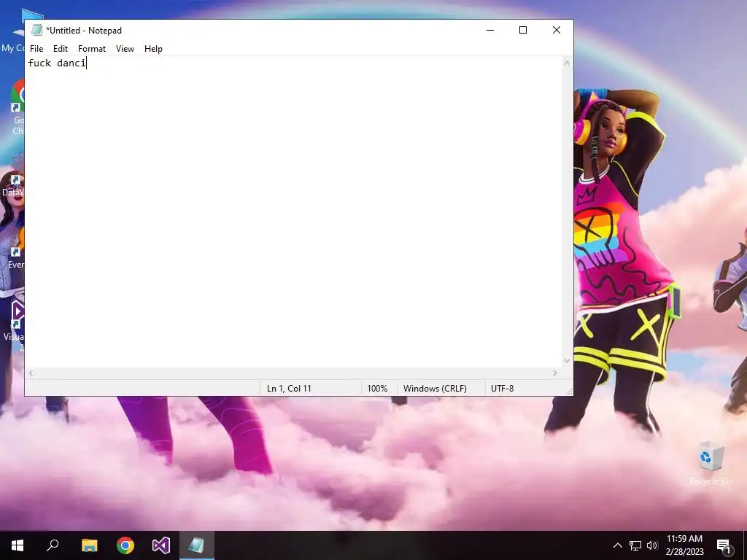Image resolution: width=747 pixels, height=560 pixels.
Task: Click the Notepad taskbar button
Action: (197, 545)
